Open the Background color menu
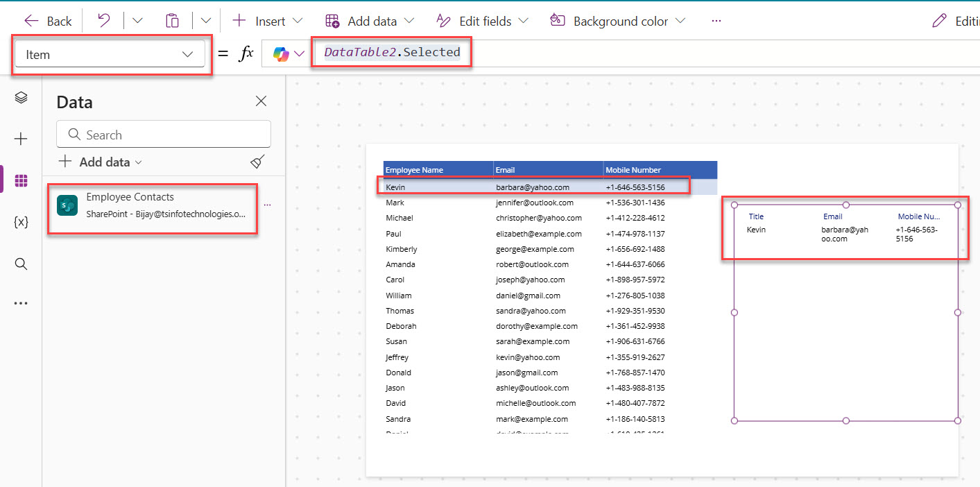 coord(617,21)
